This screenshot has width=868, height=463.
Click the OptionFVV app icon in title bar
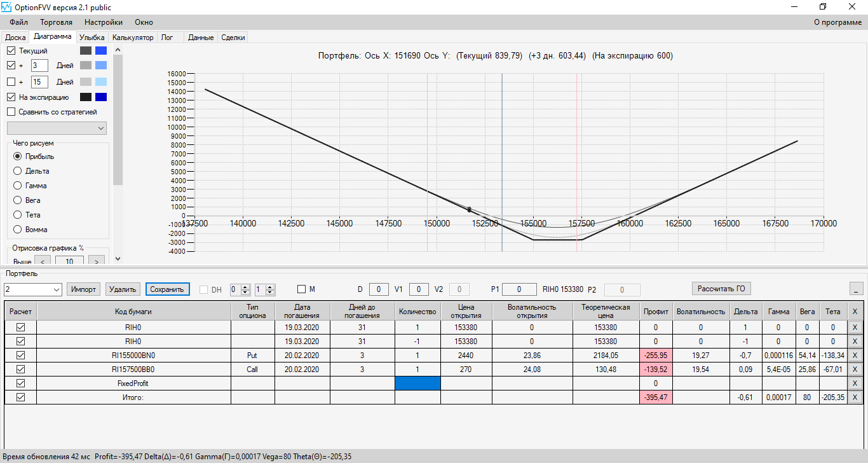pyautogui.click(x=7, y=7)
